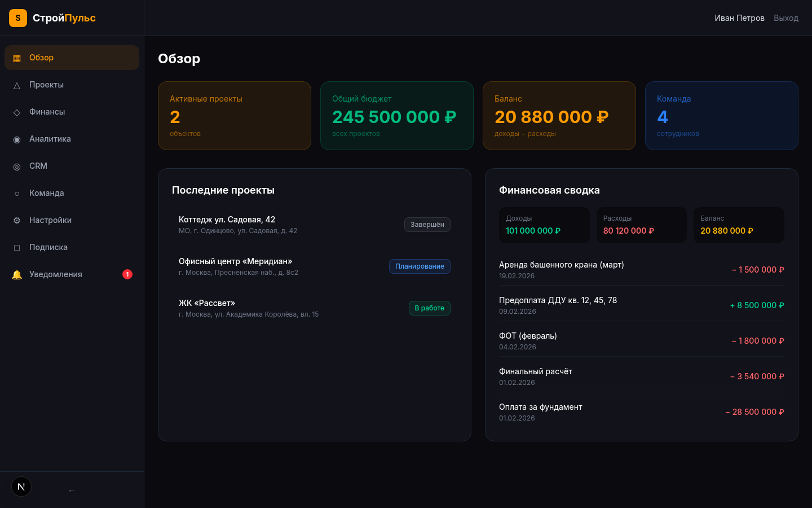Open project Коттедж ул. Садовая, 42
Image resolution: width=812 pixels, height=508 pixels.
[227, 220]
